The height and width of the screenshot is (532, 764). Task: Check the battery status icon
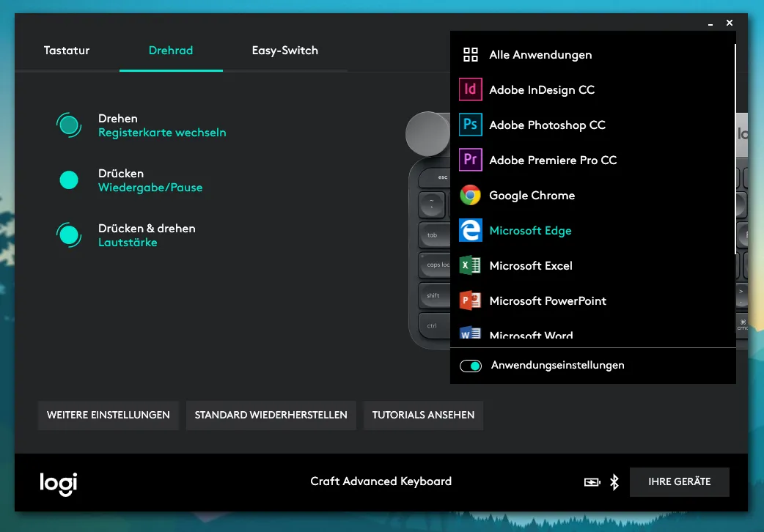coord(592,482)
